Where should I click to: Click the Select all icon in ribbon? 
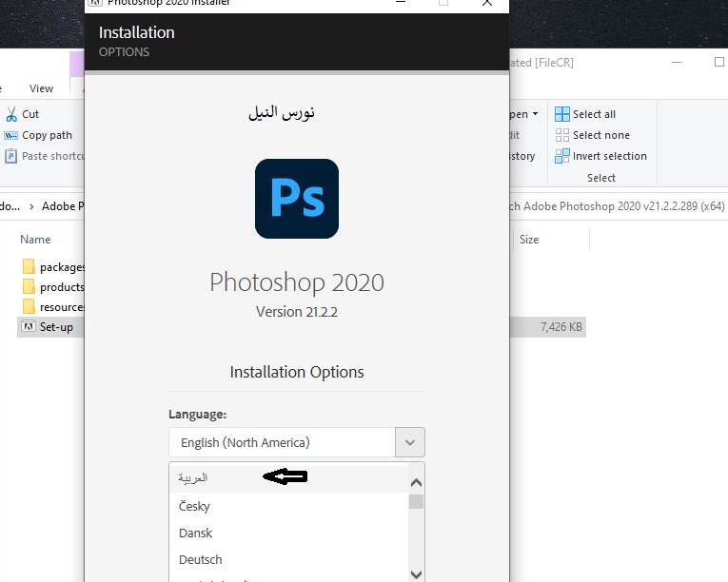coord(562,114)
